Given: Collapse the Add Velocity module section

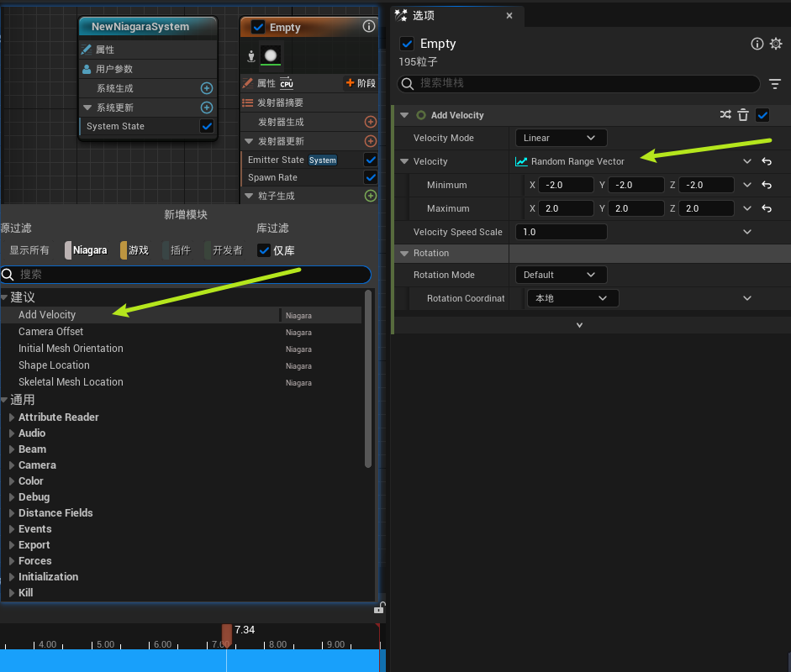Looking at the screenshot, I should click(x=404, y=115).
